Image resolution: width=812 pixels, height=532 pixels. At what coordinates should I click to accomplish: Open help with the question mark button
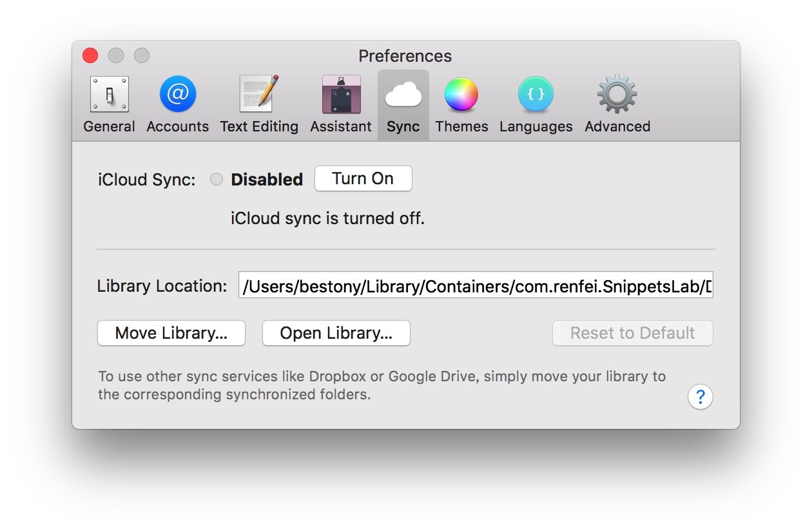click(701, 397)
